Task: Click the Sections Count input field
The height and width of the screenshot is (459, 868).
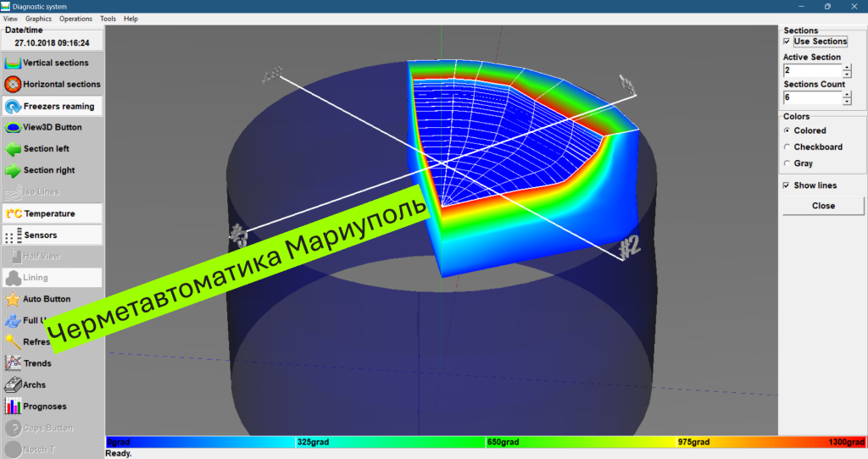Action: point(813,97)
